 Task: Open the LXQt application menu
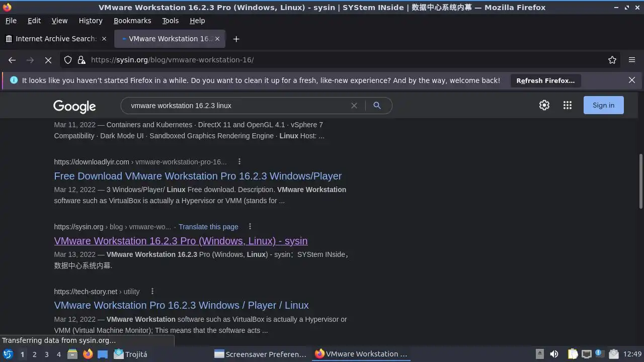[x=8, y=354]
